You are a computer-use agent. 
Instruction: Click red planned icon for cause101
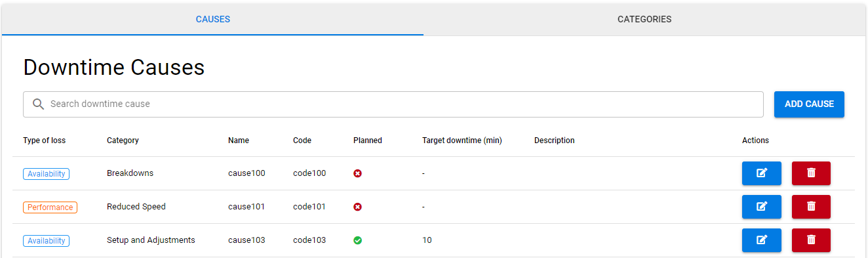357,207
